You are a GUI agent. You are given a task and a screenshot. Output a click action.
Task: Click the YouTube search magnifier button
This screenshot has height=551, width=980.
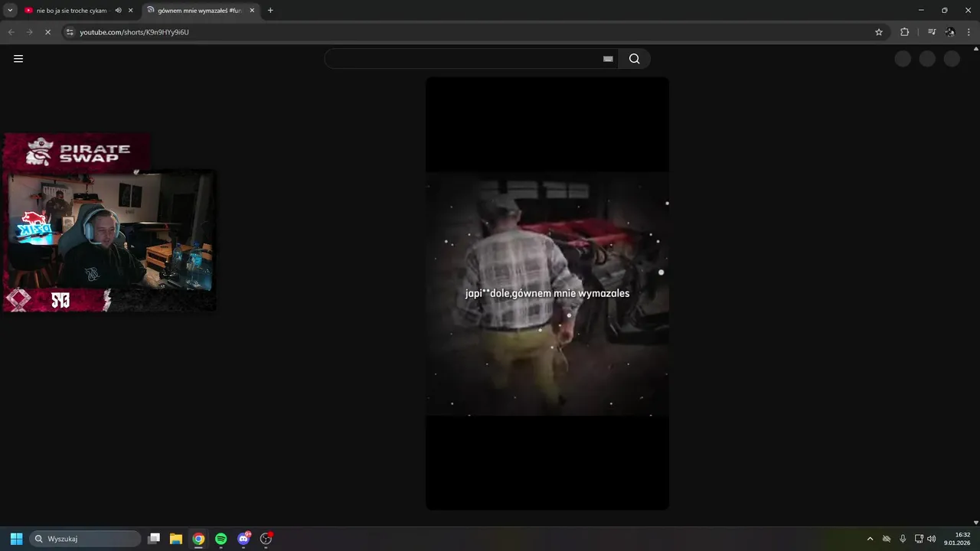634,59
